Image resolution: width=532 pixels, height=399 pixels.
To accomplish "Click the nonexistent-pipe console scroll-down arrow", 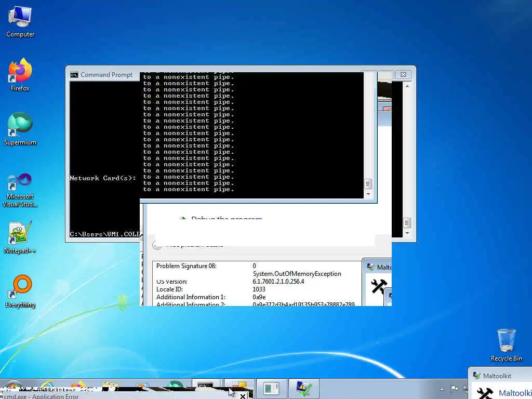I will 368,194.
